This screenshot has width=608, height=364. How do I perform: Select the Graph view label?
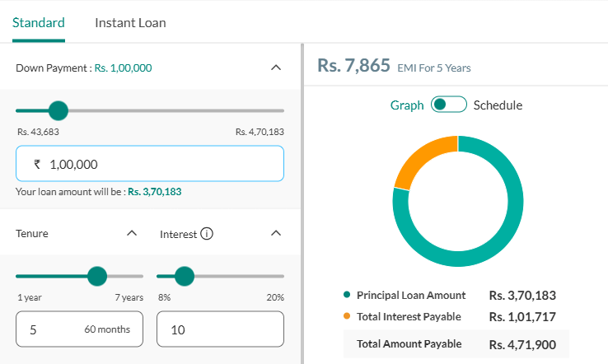point(407,105)
